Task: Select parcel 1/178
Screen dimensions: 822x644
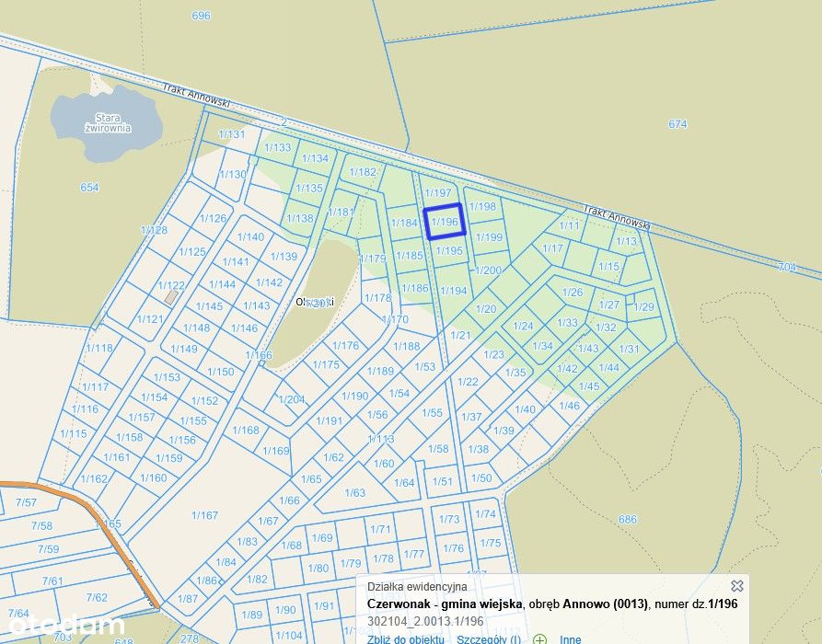Action: point(377,298)
